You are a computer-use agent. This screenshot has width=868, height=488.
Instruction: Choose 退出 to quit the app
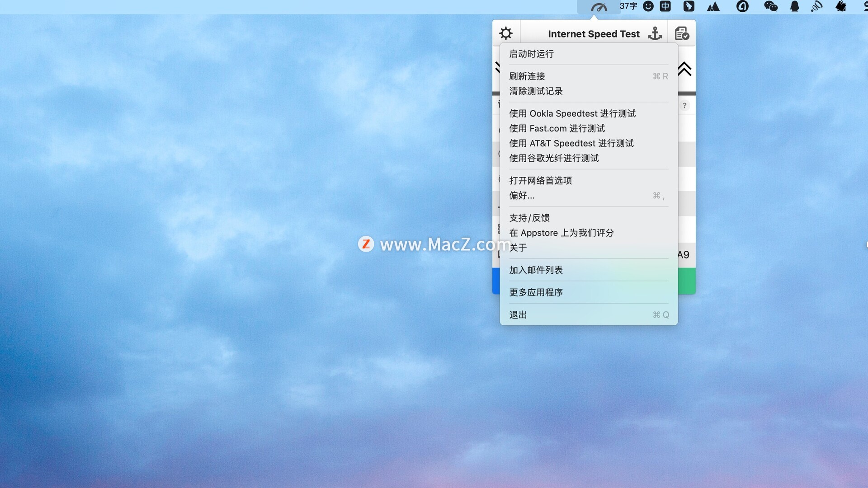[589, 314]
